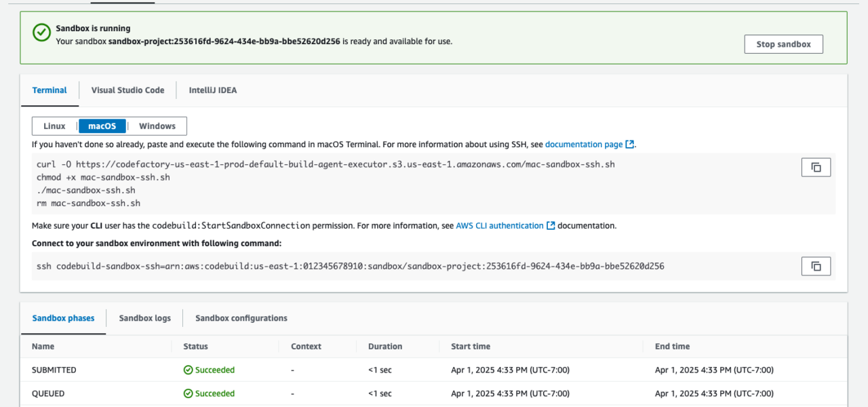Open the Terminal tab

click(x=50, y=90)
